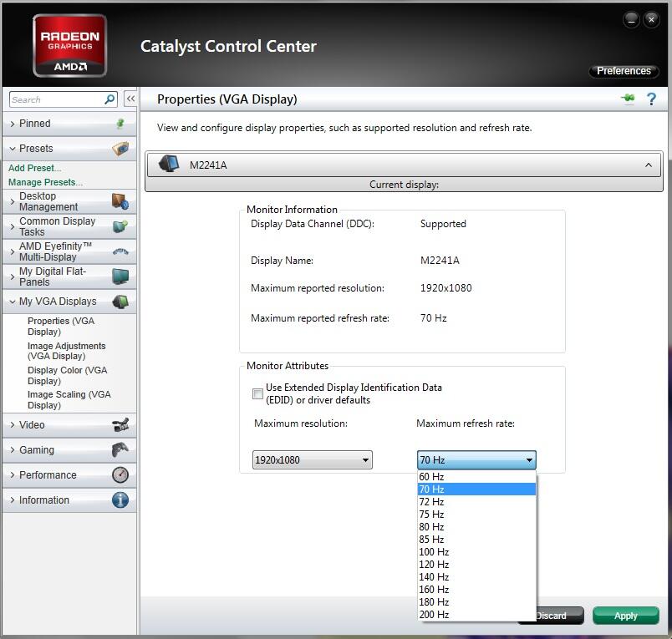This screenshot has width=672, height=639.
Task: Close the Catalyst Control Center window
Action: click(651, 19)
